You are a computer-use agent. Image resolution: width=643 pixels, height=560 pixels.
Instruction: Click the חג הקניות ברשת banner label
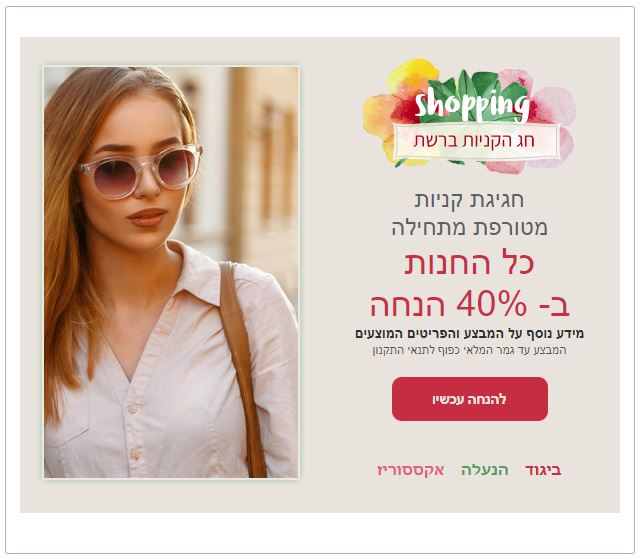474,141
